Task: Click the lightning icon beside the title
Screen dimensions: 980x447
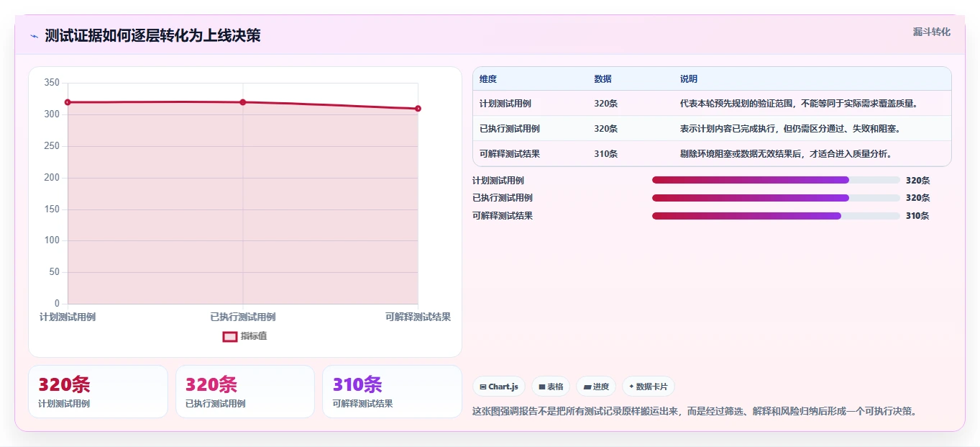Action: tap(34, 36)
